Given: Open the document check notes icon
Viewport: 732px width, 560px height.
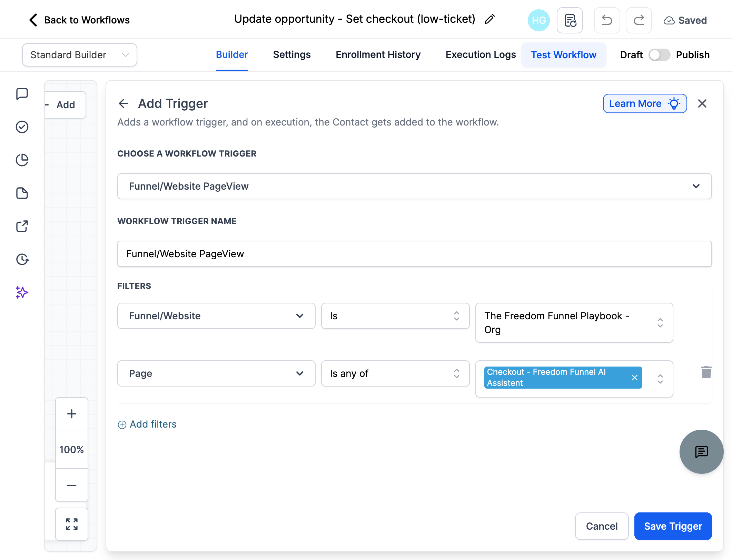Looking at the screenshot, I should pos(570,20).
